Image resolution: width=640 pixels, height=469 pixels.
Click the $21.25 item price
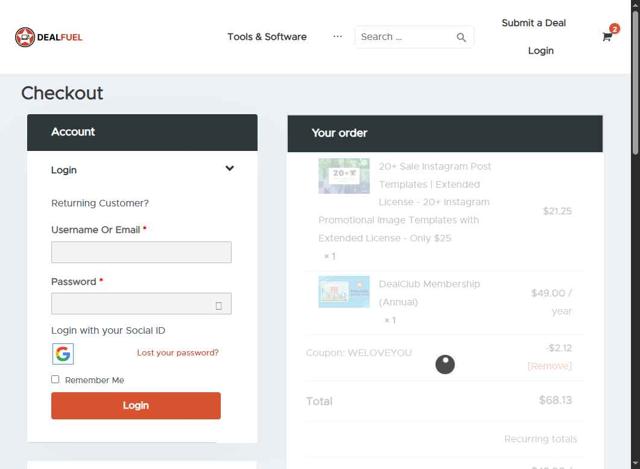click(557, 211)
